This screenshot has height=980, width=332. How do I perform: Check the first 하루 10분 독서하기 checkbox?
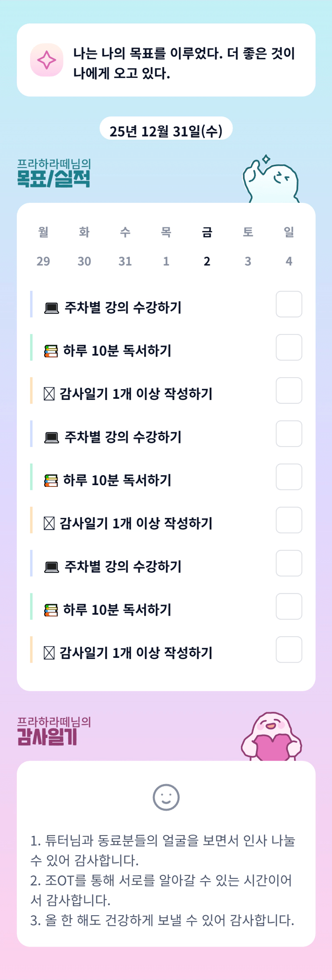pos(289,347)
